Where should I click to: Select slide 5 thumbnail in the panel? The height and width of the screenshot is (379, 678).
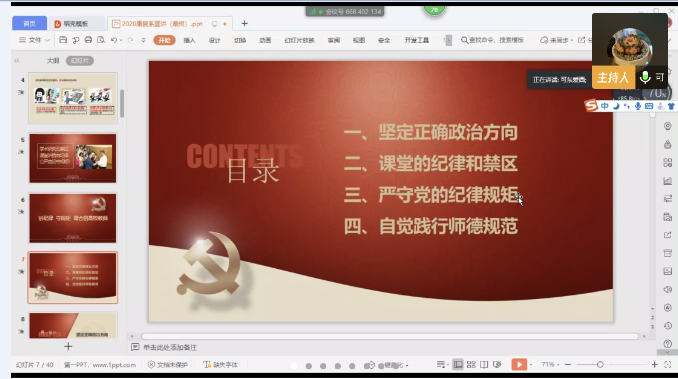coord(73,158)
